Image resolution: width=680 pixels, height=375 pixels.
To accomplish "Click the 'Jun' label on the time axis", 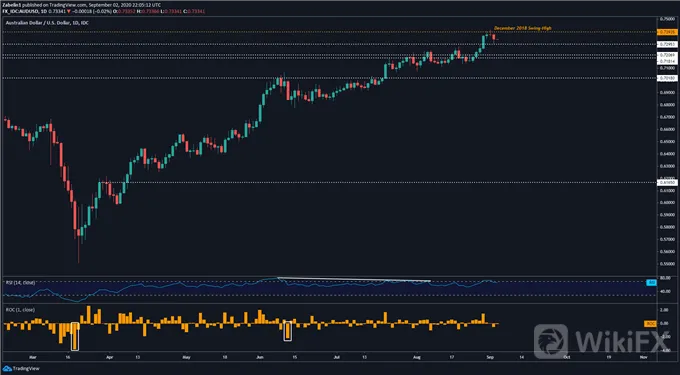I will [259, 358].
